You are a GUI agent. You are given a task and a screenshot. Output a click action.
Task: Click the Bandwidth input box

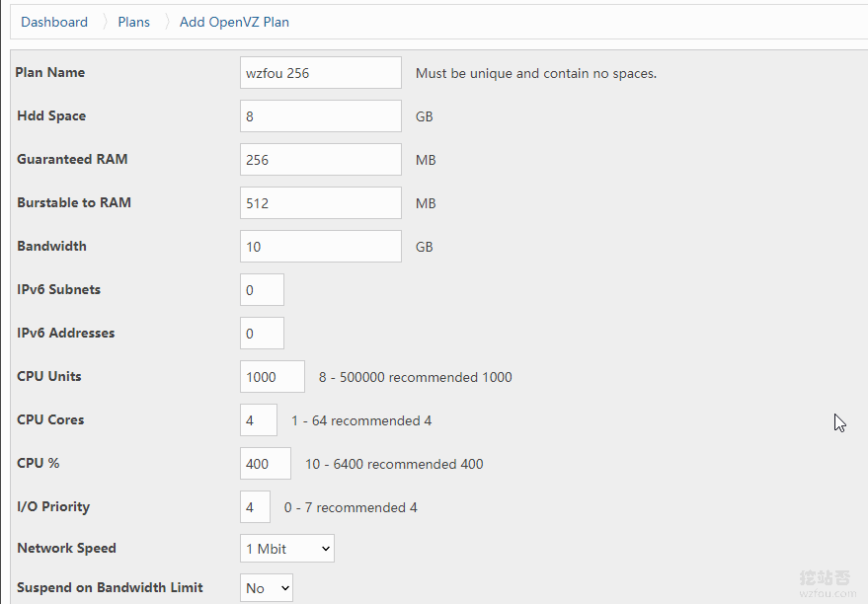321,246
